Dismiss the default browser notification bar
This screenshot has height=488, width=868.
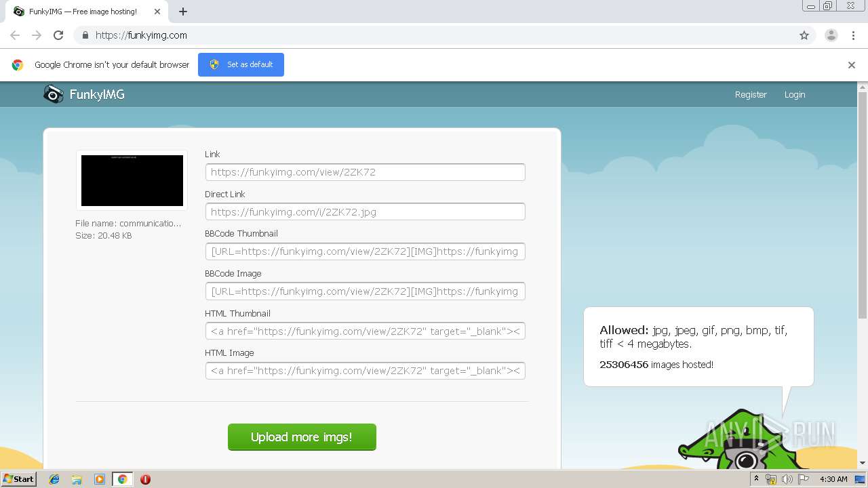coord(852,65)
